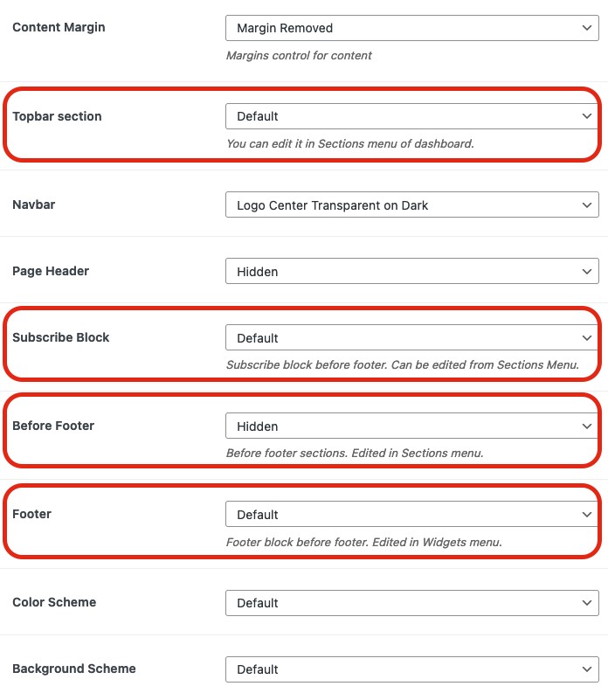
Task: Click the Footer chevron arrow
Action: [x=587, y=515]
